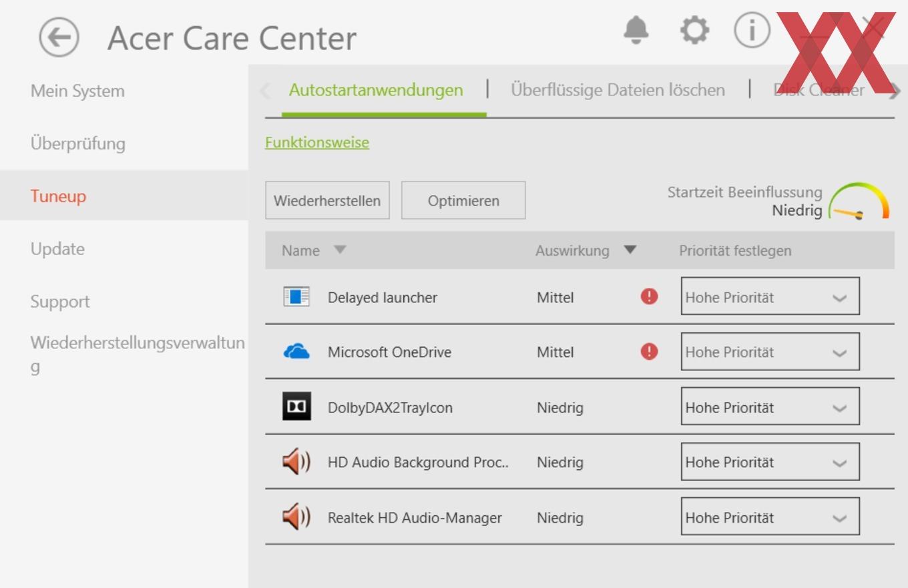Go back using the circled arrow icon
Viewport: 908px width, 588px height.
(x=59, y=37)
